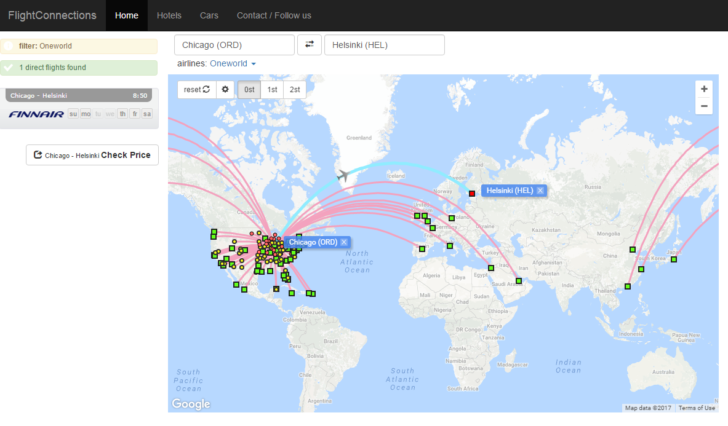Open the Oneworld airlines dropdown
This screenshot has width=728, height=426.
233,64
